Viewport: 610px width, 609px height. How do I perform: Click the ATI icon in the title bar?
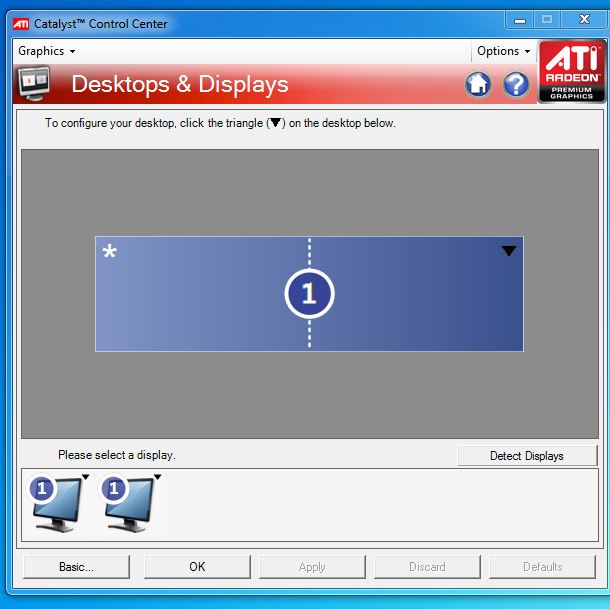[x=21, y=24]
